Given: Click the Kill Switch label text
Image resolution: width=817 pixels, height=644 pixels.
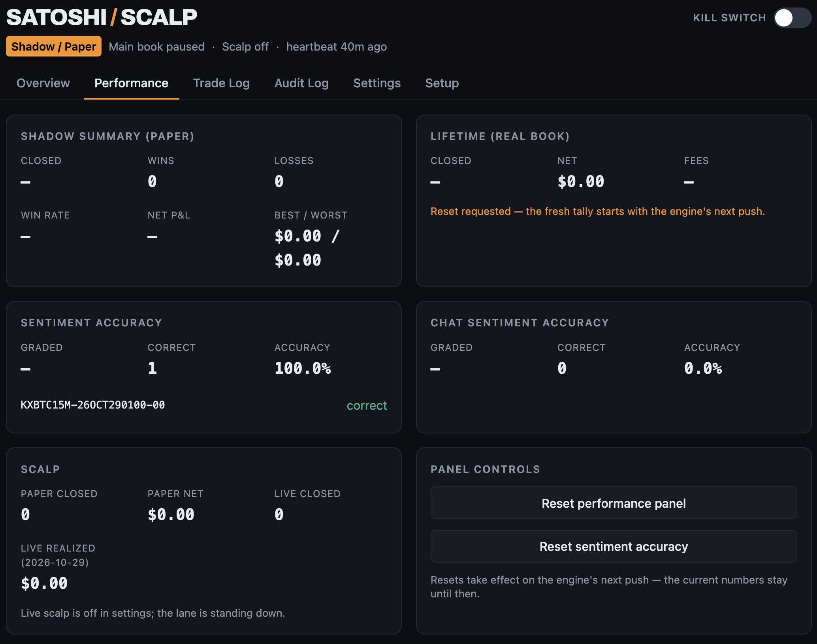Looking at the screenshot, I should click(729, 18).
